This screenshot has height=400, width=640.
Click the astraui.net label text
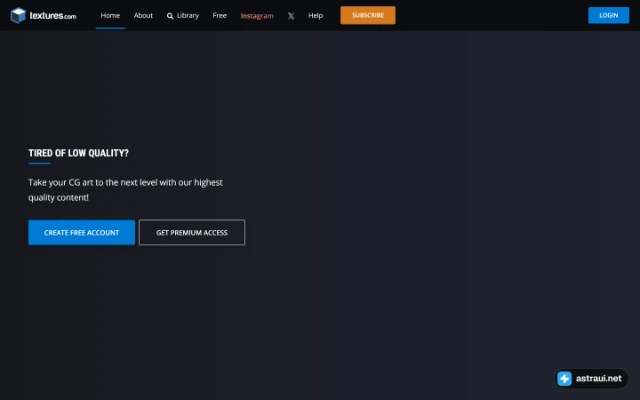[599, 378]
